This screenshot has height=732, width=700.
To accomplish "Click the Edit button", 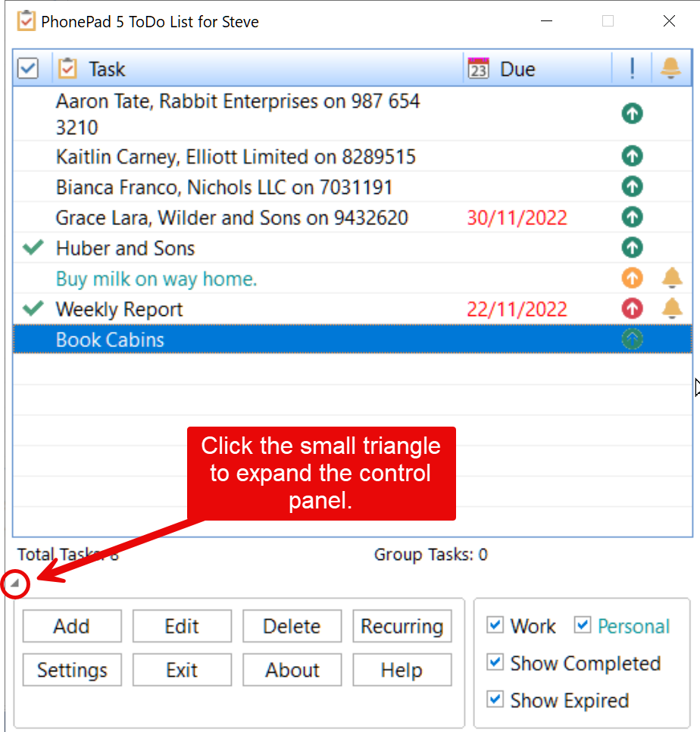I will tap(182, 626).
